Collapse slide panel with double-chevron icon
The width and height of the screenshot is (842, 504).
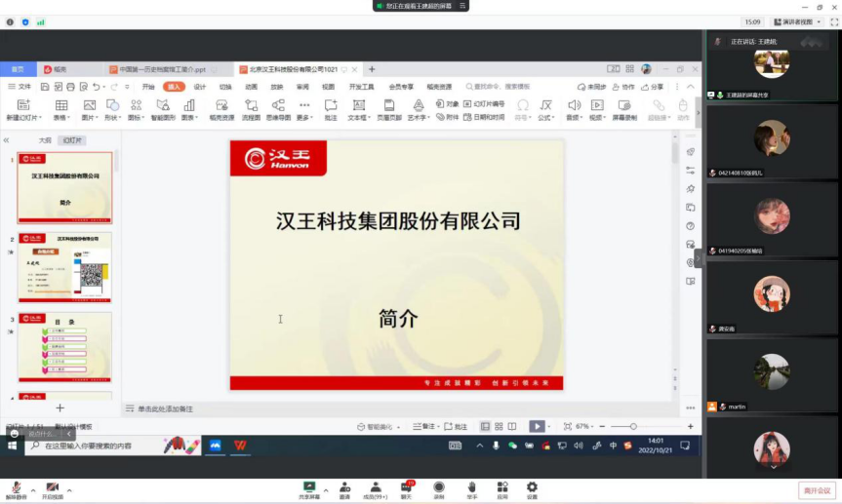pos(7,140)
